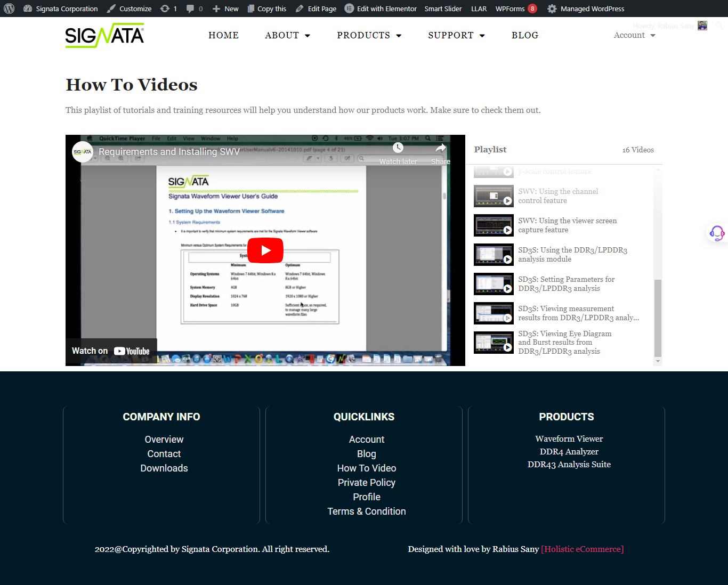Viewport: 728px width, 585px height.
Task: Share the YouTube video
Action: tap(441, 153)
